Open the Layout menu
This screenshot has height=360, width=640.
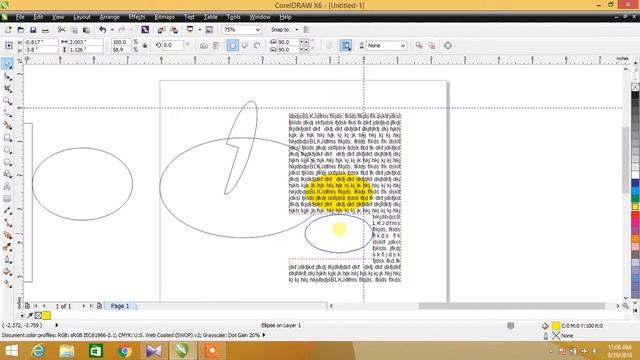coord(82,17)
